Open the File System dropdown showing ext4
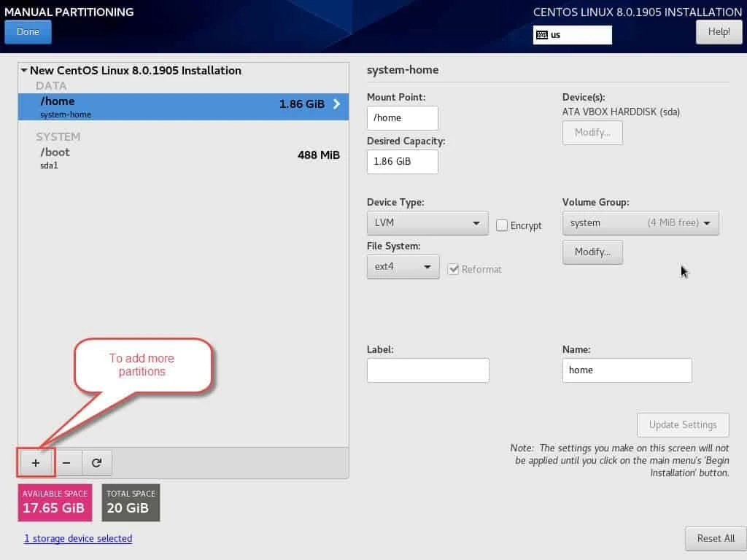Image resolution: width=747 pixels, height=560 pixels. 403,267
